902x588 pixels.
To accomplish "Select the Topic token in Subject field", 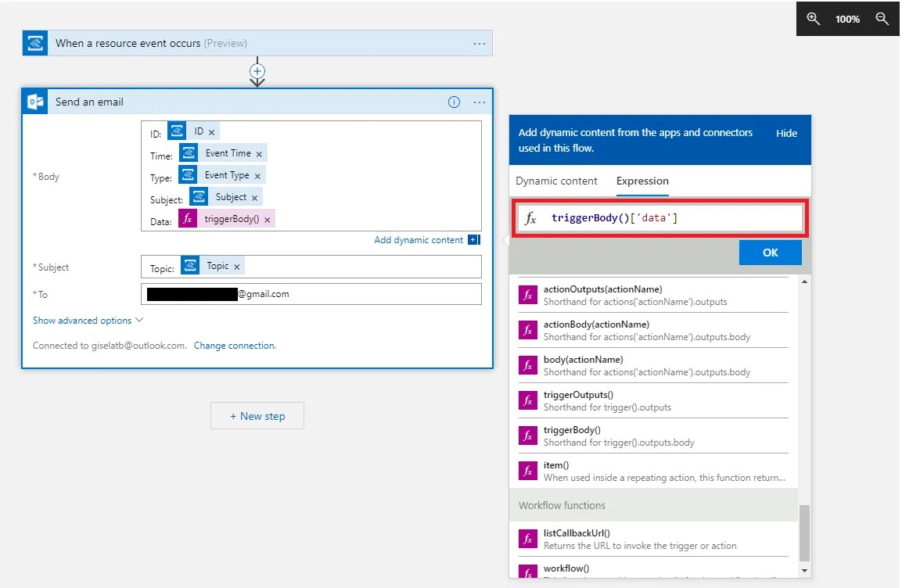I will pos(212,266).
